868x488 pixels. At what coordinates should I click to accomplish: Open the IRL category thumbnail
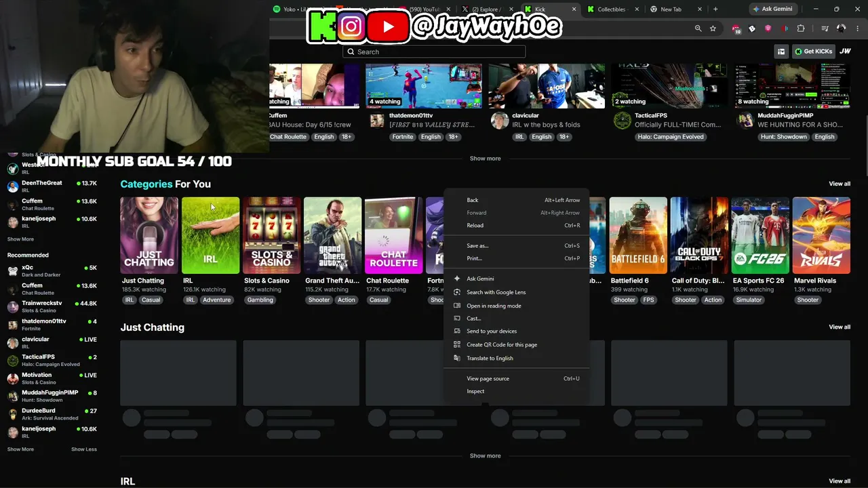[210, 235]
